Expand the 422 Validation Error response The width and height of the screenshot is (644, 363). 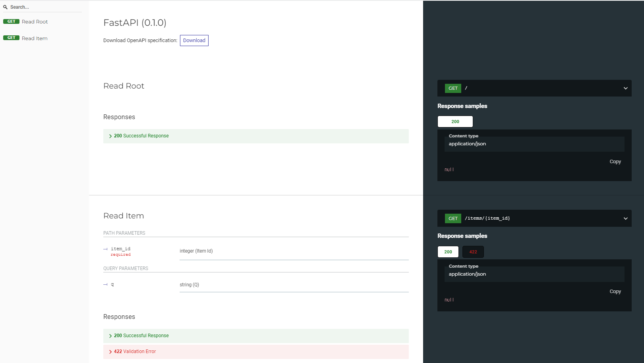[256, 352]
